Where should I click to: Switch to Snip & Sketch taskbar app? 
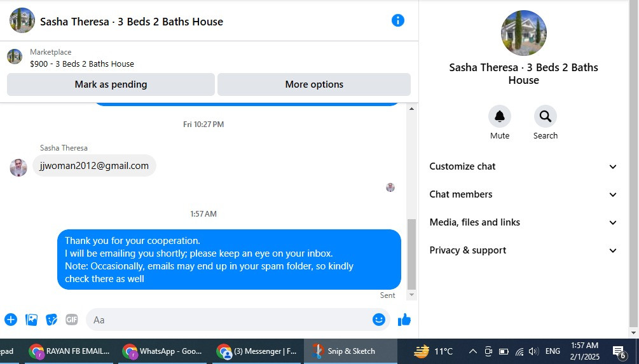[350, 351]
